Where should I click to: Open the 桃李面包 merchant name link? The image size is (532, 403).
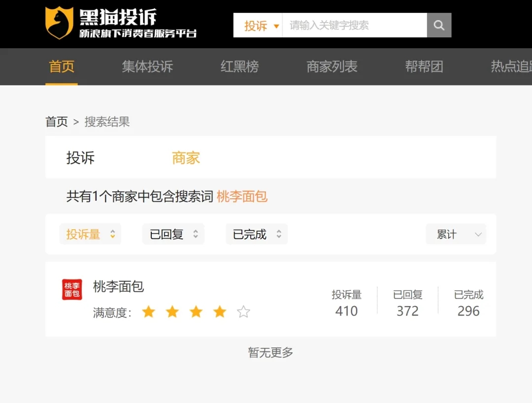pyautogui.click(x=119, y=287)
